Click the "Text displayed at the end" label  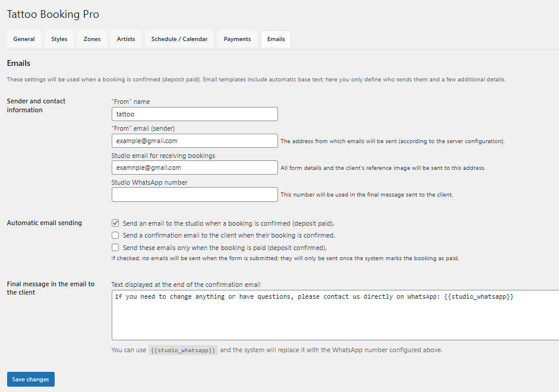186,284
